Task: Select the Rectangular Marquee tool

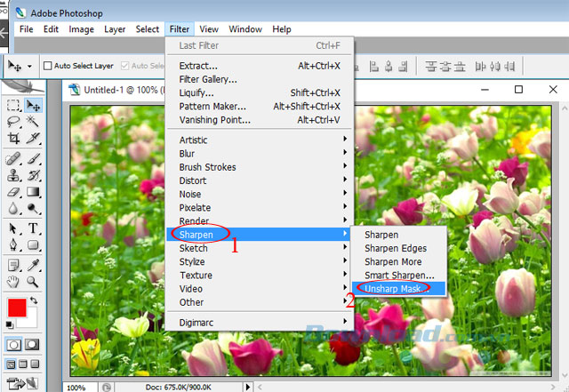Action: coord(13,106)
